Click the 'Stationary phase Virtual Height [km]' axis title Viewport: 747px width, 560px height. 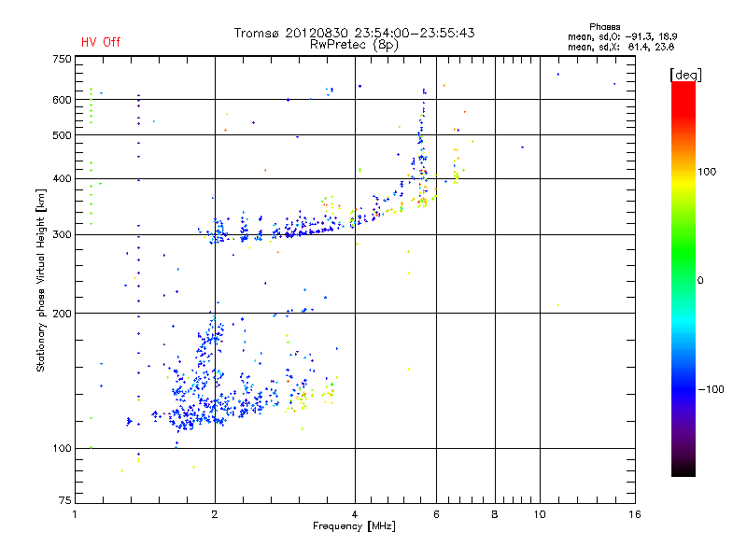pyautogui.click(x=41, y=281)
